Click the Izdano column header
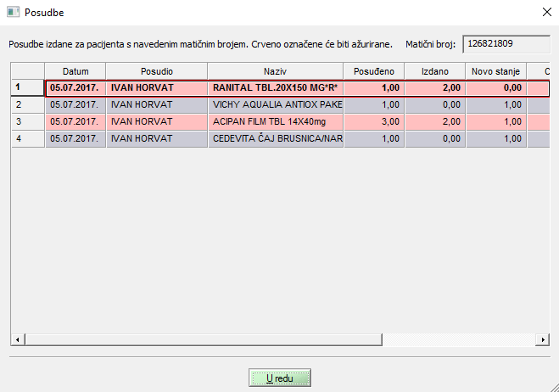Screen dimensions: 559x392 (435, 71)
